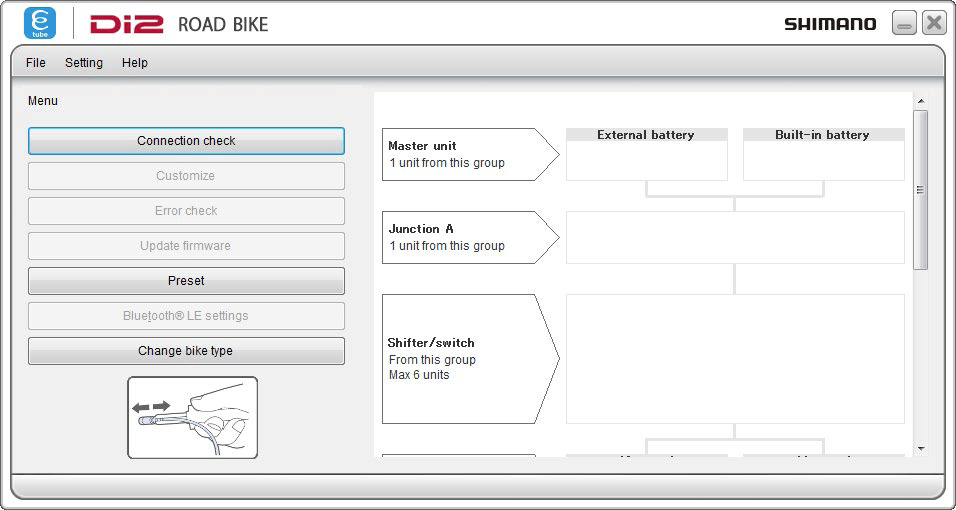The height and width of the screenshot is (510, 956).
Task: Click the Menu heading label
Action: tap(43, 101)
